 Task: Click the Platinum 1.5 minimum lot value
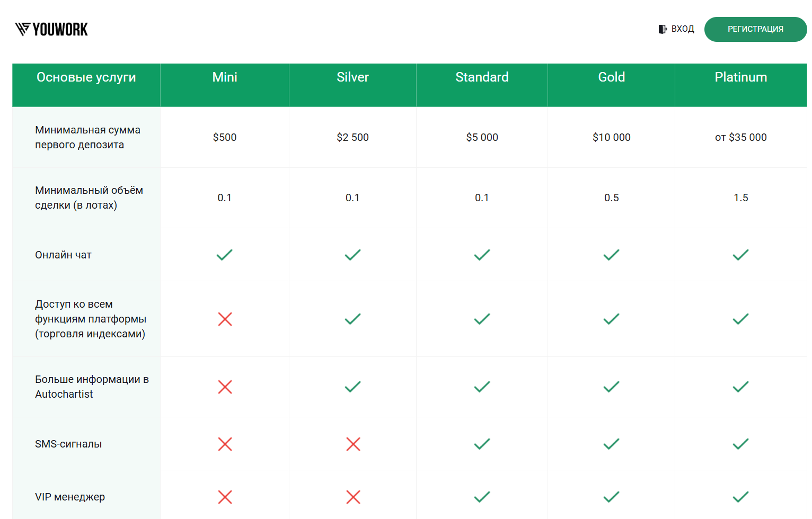click(x=741, y=198)
